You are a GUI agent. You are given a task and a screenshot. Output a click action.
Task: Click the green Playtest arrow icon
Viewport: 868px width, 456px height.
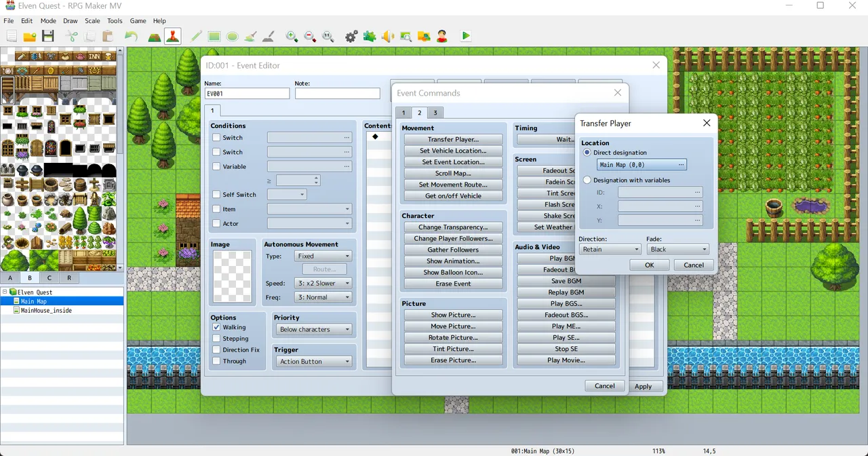click(466, 37)
